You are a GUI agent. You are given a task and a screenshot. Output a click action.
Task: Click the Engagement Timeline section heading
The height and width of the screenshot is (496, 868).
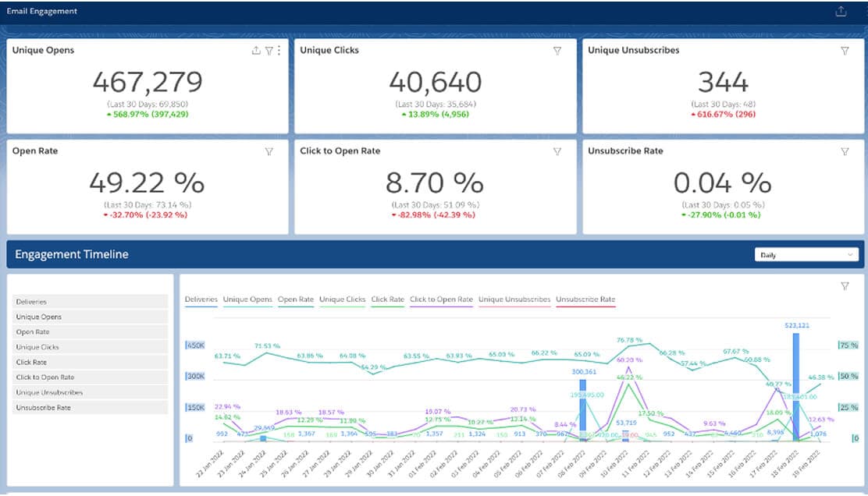click(71, 254)
